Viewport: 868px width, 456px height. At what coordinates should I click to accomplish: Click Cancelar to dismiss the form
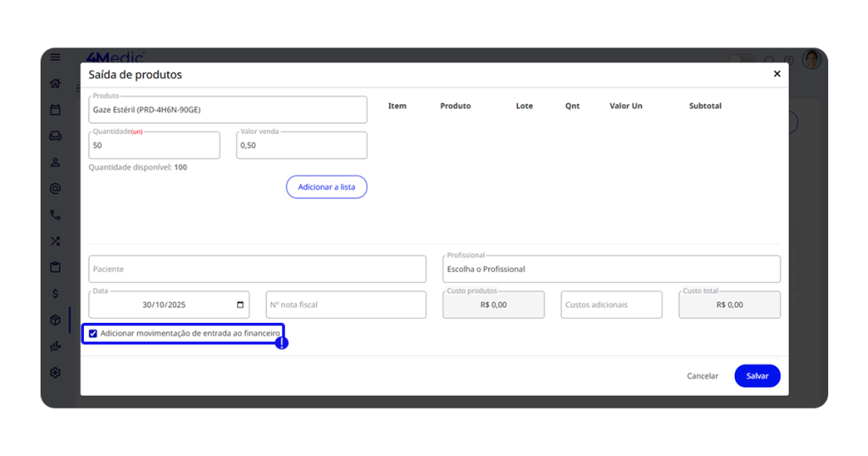click(702, 376)
